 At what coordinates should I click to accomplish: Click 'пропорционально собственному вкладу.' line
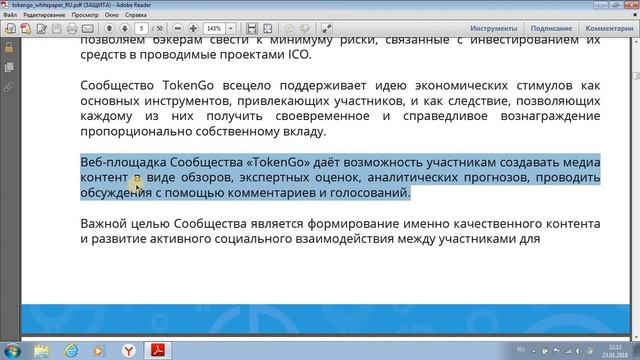tap(203, 131)
